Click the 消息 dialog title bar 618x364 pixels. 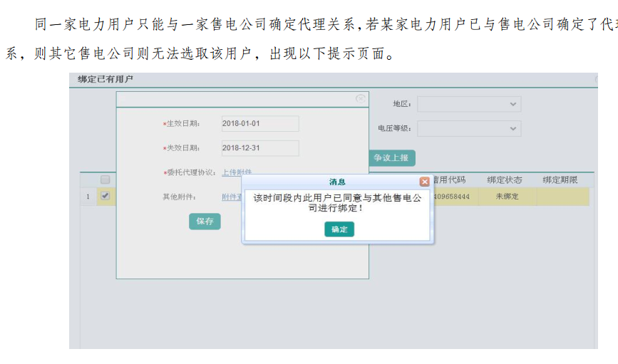tap(336, 182)
